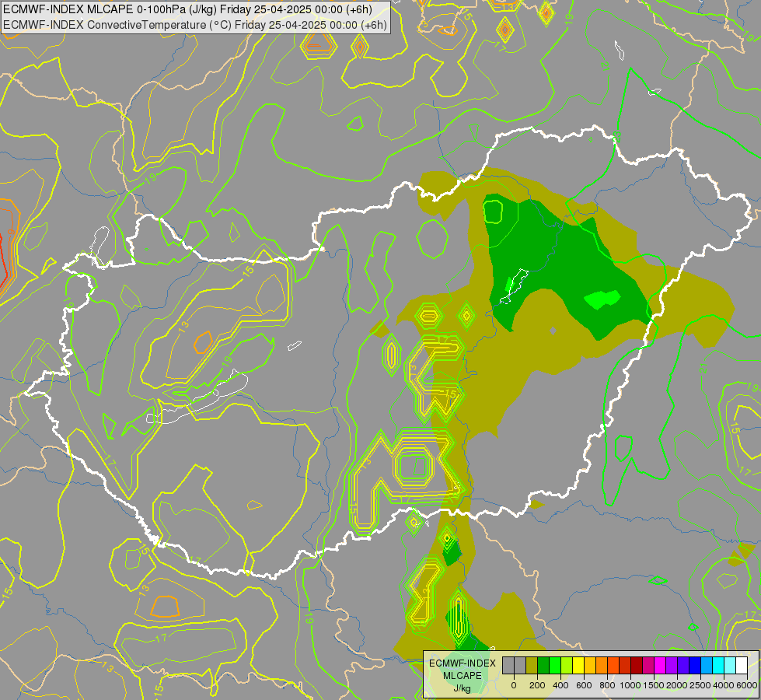This screenshot has width=761, height=700.
Task: Choose the dark red legend swatch
Action: [x=637, y=665]
